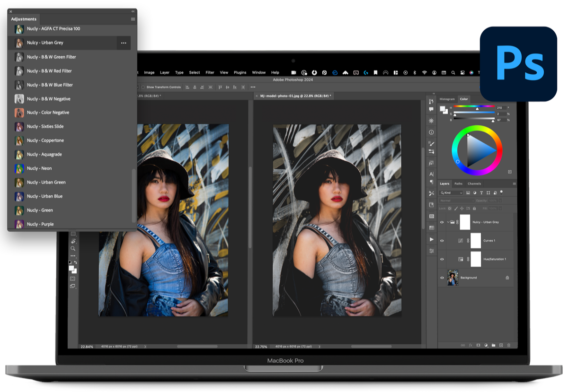The height and width of the screenshot is (392, 568).
Task: Open the Spotlight search icon
Action: [x=453, y=73]
